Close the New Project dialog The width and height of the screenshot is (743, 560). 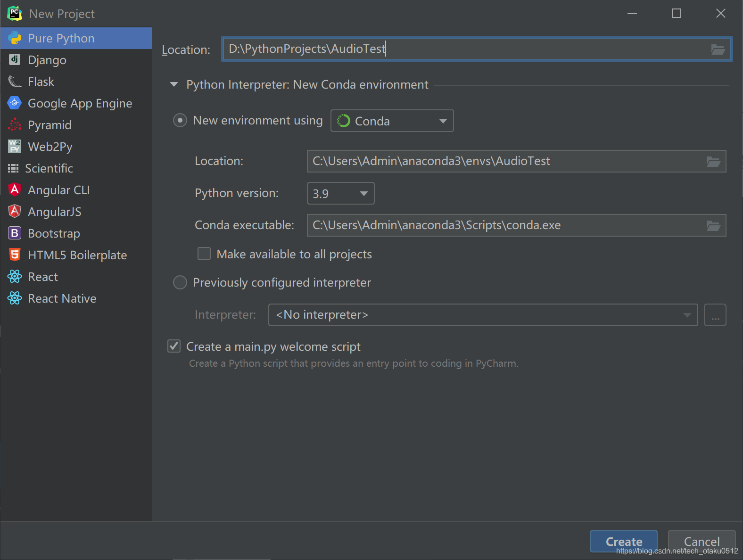[720, 13]
